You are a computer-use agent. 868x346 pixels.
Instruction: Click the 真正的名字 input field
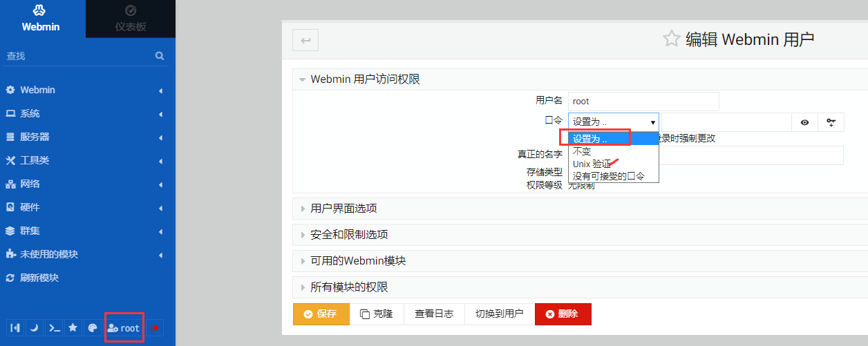(751, 155)
